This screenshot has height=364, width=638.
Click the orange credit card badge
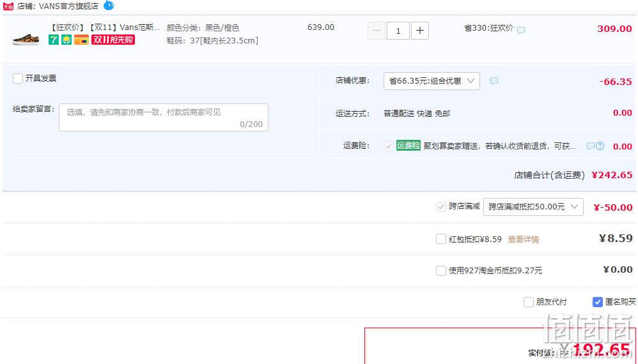[x=81, y=40]
